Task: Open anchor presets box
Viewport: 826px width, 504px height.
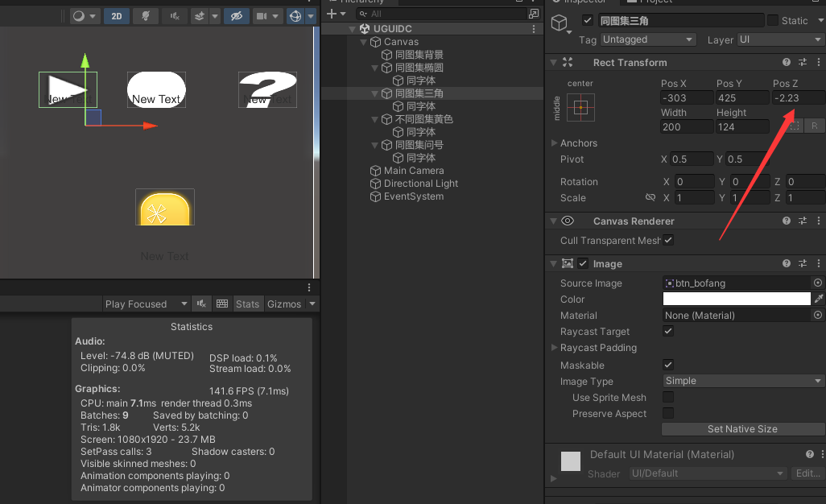Action: click(x=580, y=107)
